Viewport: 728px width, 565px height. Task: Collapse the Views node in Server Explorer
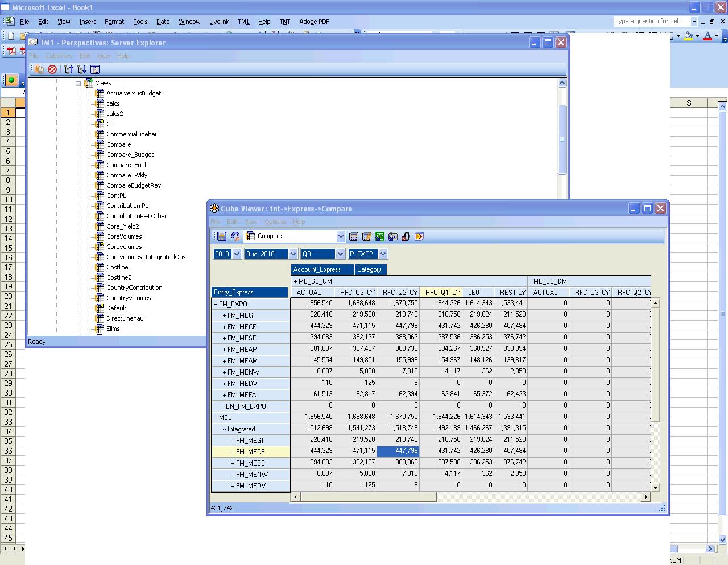[x=78, y=83]
